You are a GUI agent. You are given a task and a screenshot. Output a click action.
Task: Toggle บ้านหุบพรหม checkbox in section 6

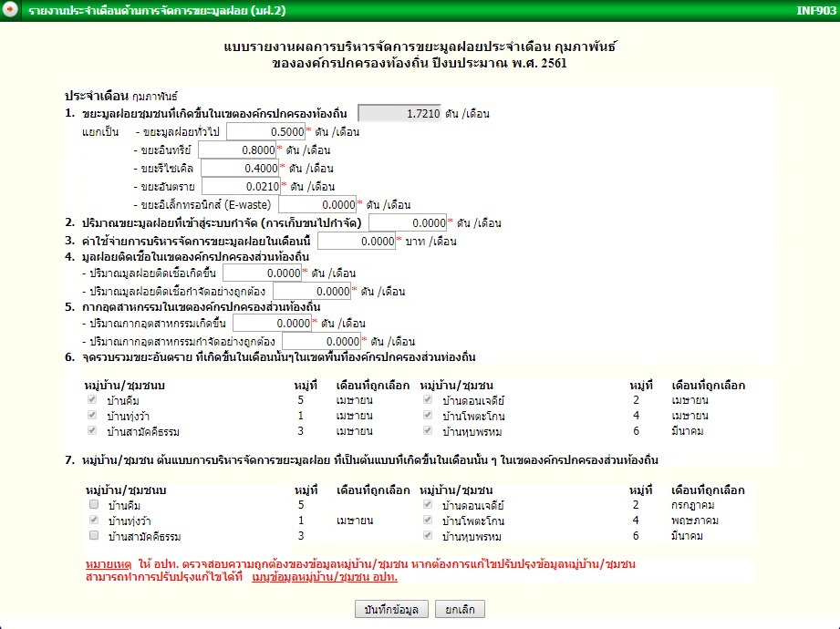pyautogui.click(x=428, y=430)
